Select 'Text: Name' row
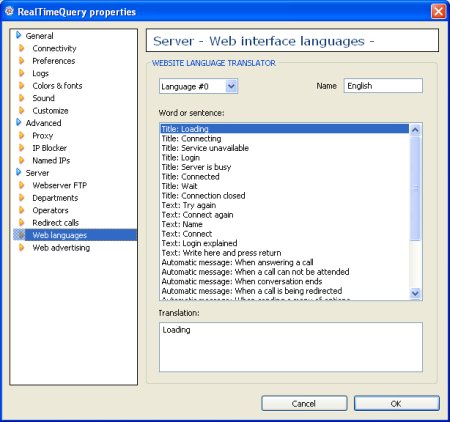Screen dimensions: 450x422 (x=285, y=224)
